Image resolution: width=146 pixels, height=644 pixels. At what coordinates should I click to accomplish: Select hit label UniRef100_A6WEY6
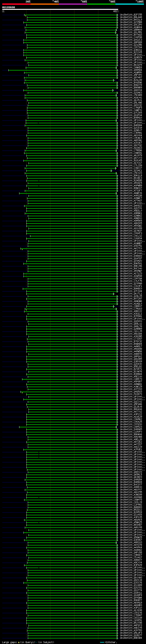click(x=131, y=193)
